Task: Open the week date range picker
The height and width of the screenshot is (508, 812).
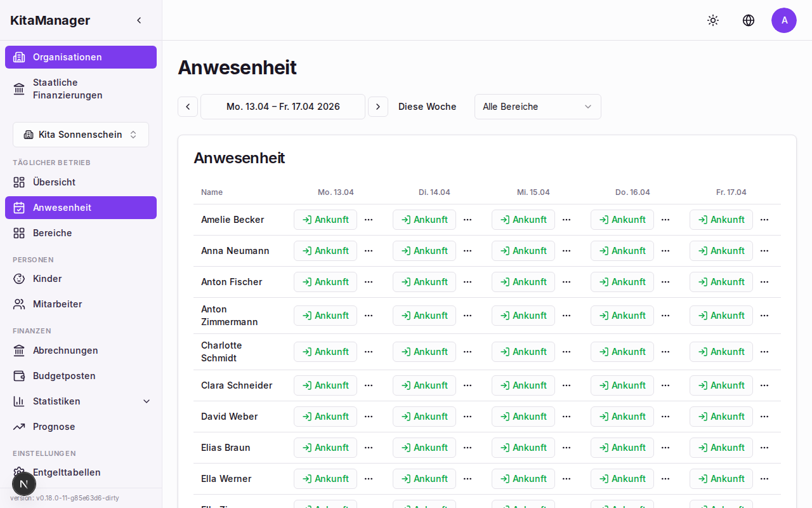Action: 283,107
